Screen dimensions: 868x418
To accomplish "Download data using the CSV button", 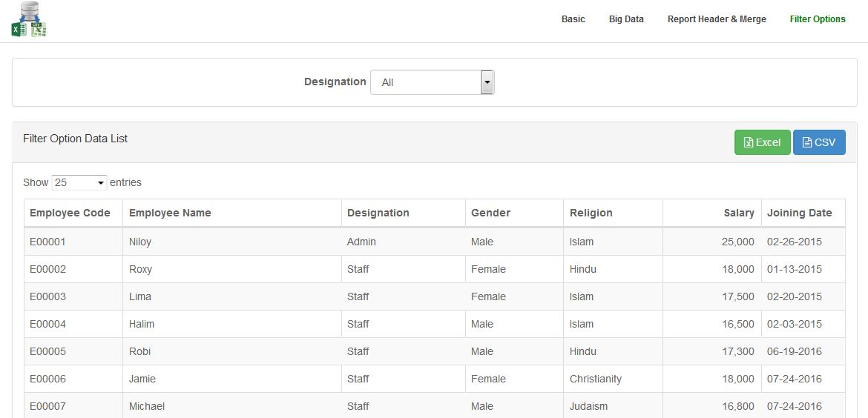I will click(x=819, y=143).
